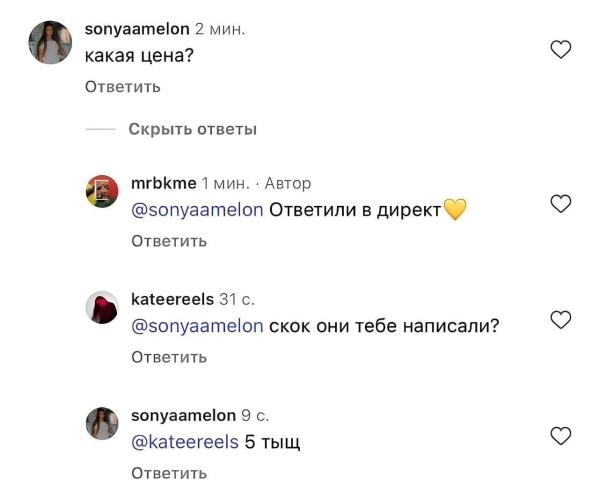
Task: Open username sonyaamelon on top comment
Action: tap(137, 29)
